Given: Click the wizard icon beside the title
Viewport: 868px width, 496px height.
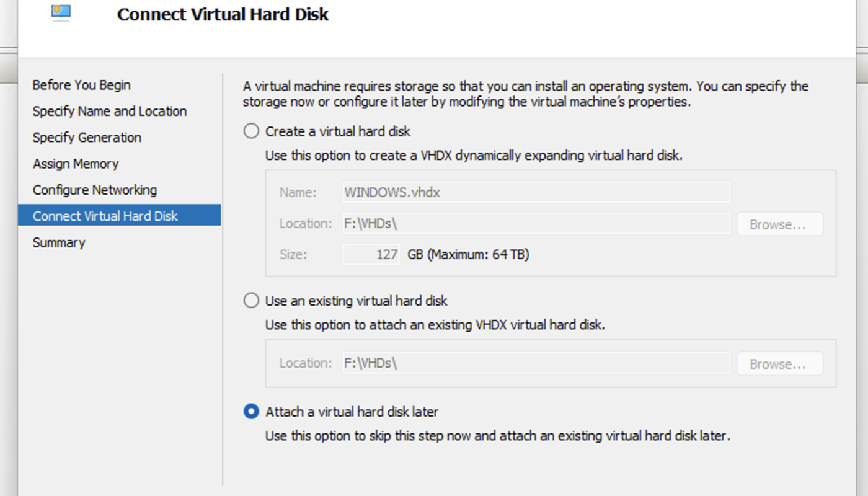Looking at the screenshot, I should pos(61,12).
